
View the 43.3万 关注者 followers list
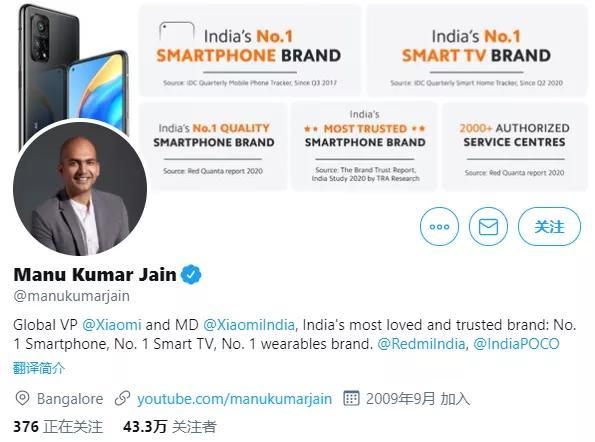tap(169, 427)
